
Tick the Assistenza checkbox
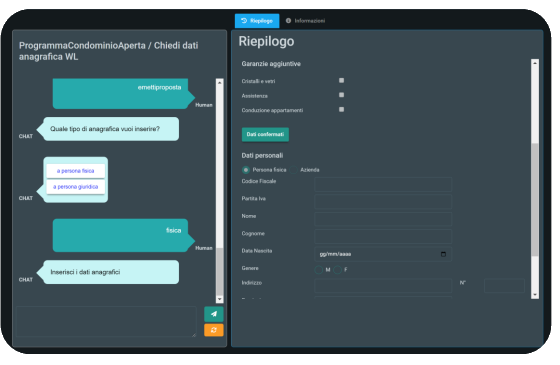(341, 95)
